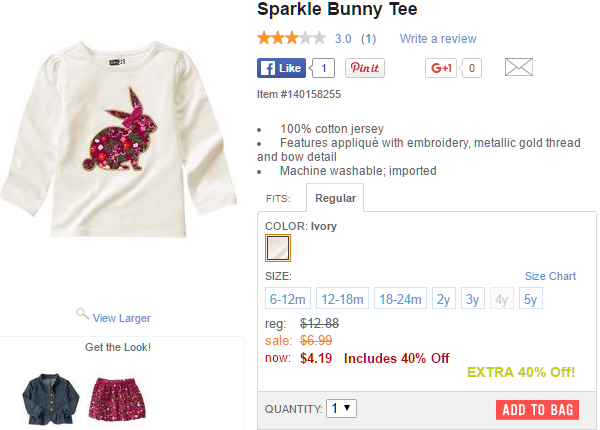Image resolution: width=600 pixels, height=430 pixels.
Task: Click the magnifier icon beside View Larger
Action: (83, 315)
